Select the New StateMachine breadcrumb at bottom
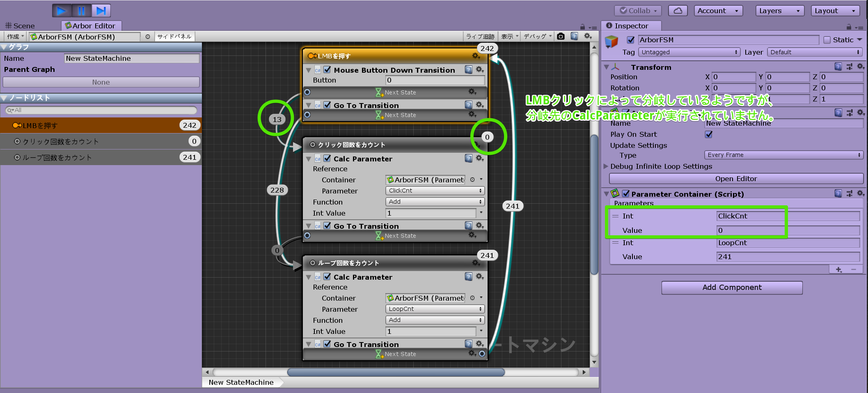The image size is (868, 393). point(241,382)
